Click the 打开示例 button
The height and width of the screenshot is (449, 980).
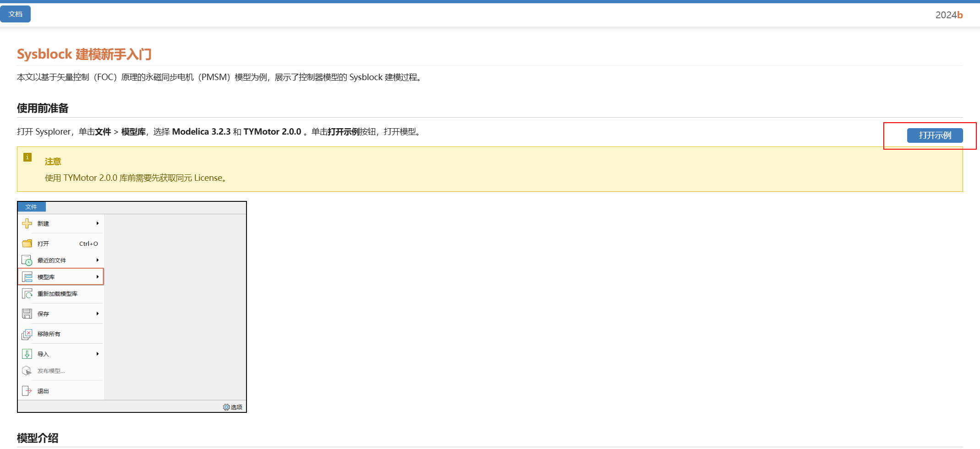pos(935,135)
